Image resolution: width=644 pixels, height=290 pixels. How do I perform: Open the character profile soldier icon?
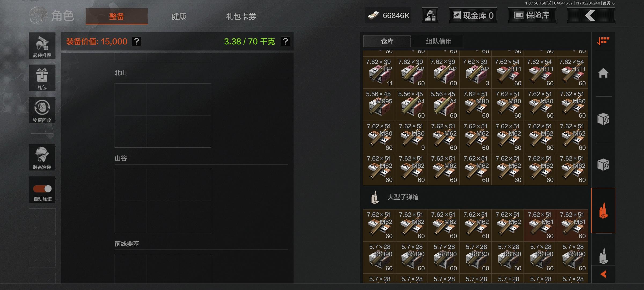[430, 15]
